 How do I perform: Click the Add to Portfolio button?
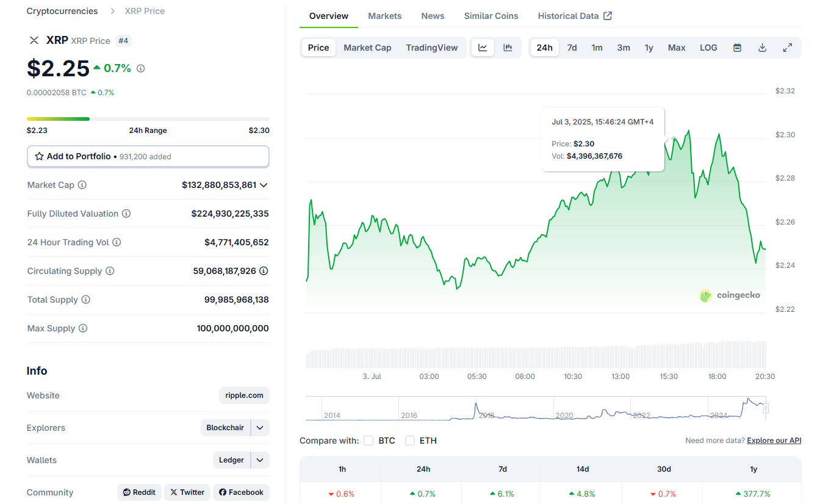point(148,156)
